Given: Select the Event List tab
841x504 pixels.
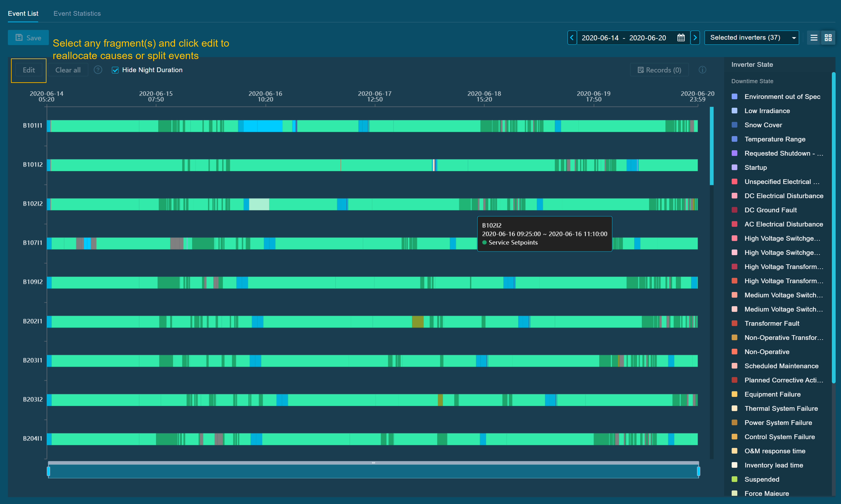Looking at the screenshot, I should pyautogui.click(x=23, y=14).
